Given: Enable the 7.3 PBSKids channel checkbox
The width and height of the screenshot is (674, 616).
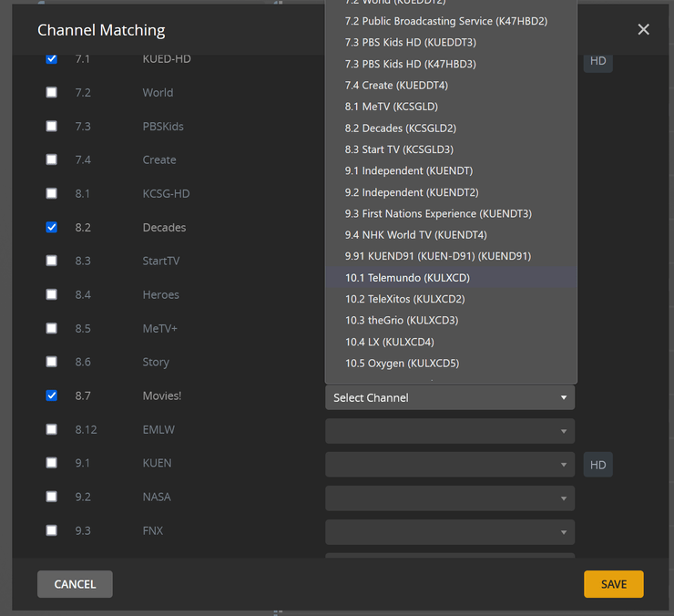Looking at the screenshot, I should click(x=52, y=126).
